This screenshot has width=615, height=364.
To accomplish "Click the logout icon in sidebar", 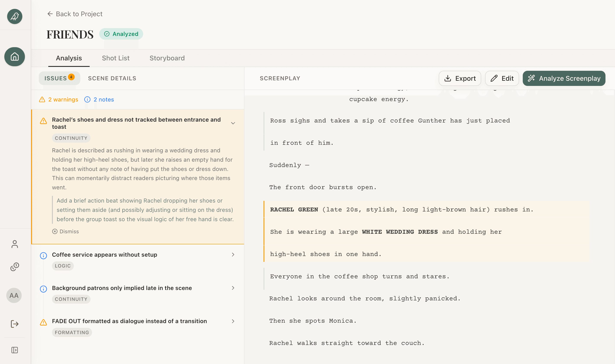I will (15, 324).
